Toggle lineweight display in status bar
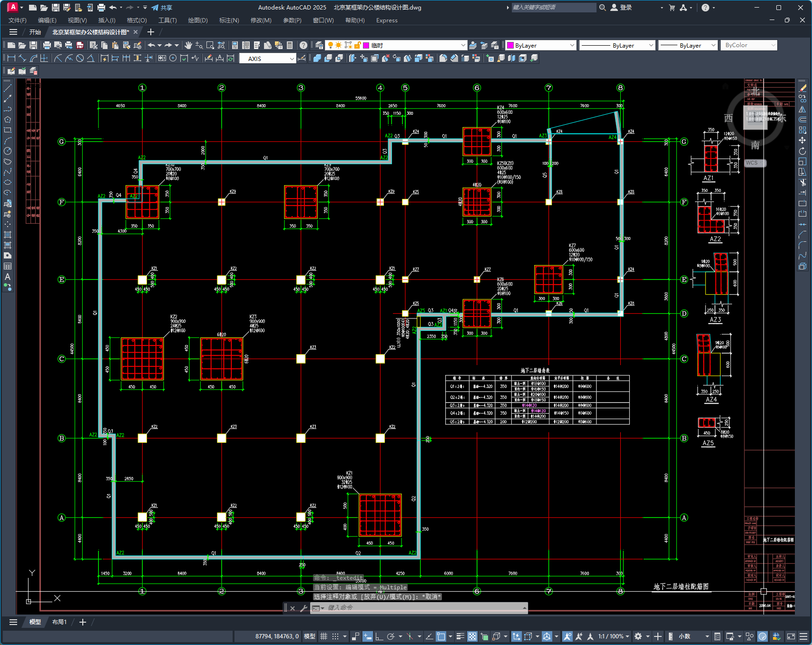This screenshot has height=645, width=812. 460,636
